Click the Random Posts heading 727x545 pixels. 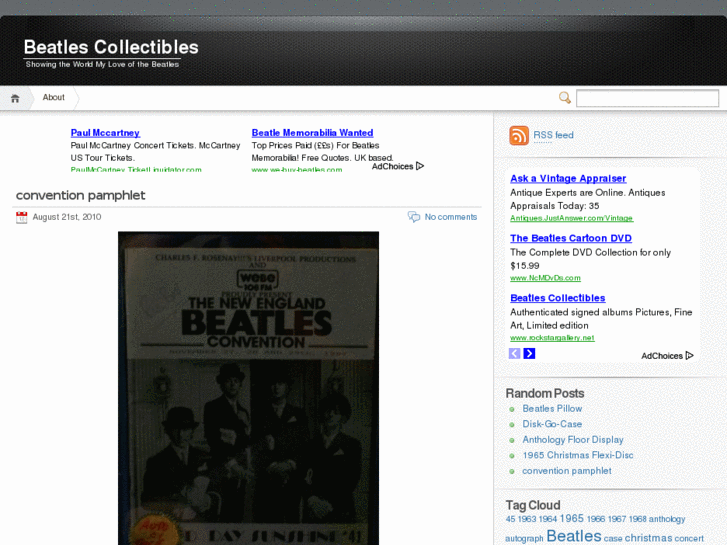point(545,393)
